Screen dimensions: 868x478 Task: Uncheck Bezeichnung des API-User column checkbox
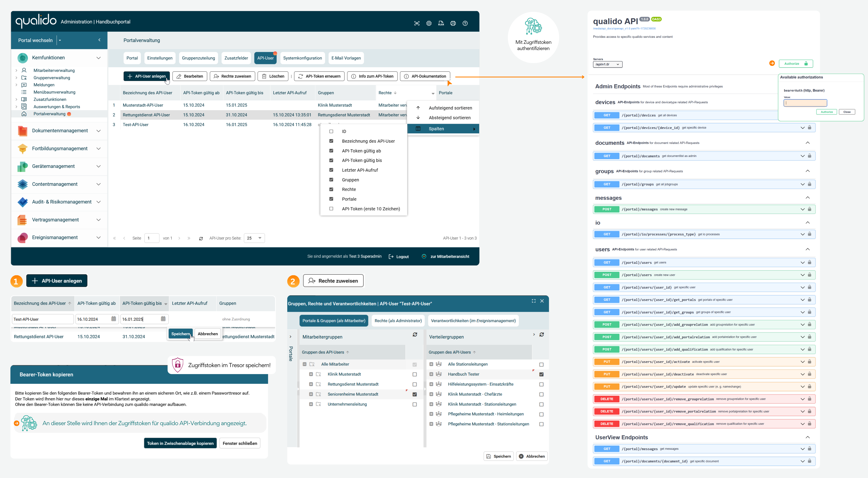[331, 141]
